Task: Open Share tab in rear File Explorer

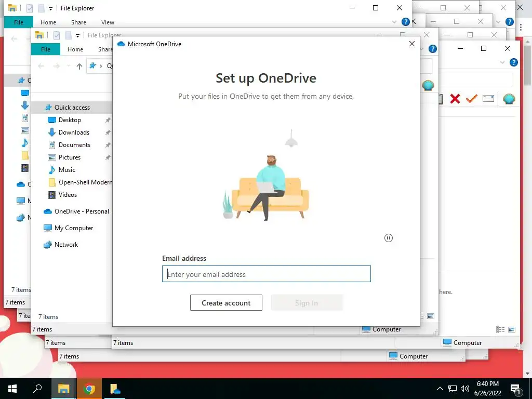Action: click(78, 22)
